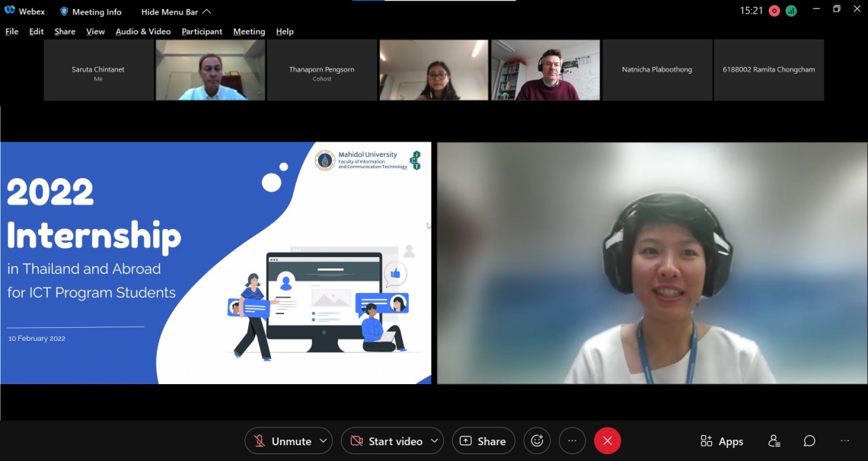Expand audio options arrow beside Unmute
Viewport: 868px width, 461px height.
tap(324, 441)
